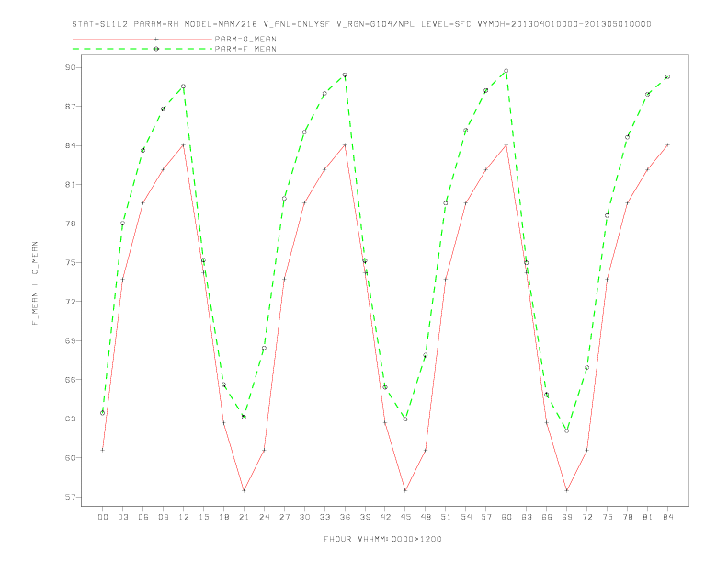
Task: Click the y-axis tick label 60
Action: coord(70,457)
